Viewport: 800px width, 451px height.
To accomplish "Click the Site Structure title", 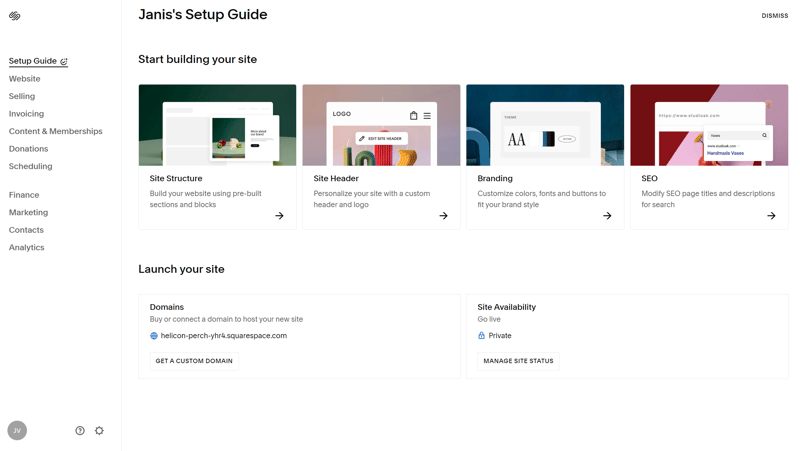I will tap(176, 179).
